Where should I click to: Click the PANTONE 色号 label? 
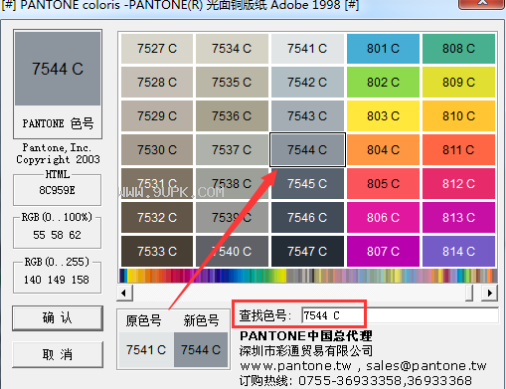(58, 124)
